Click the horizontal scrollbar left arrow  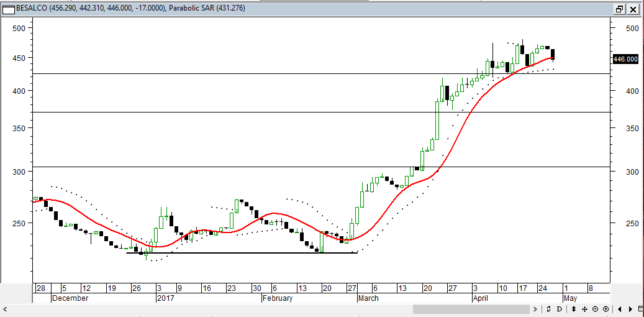pos(4,309)
